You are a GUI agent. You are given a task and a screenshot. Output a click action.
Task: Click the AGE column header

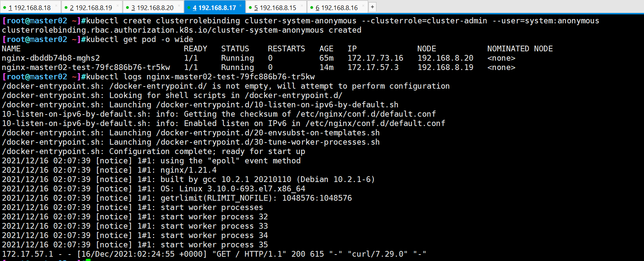[x=326, y=49]
